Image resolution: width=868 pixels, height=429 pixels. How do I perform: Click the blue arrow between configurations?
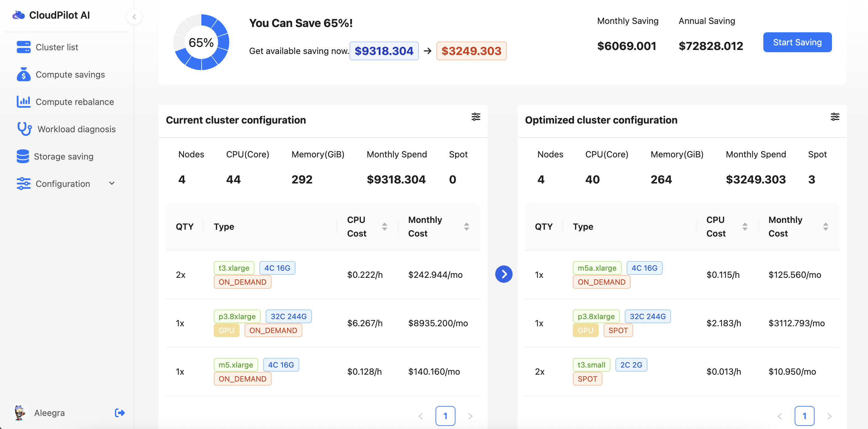503,274
